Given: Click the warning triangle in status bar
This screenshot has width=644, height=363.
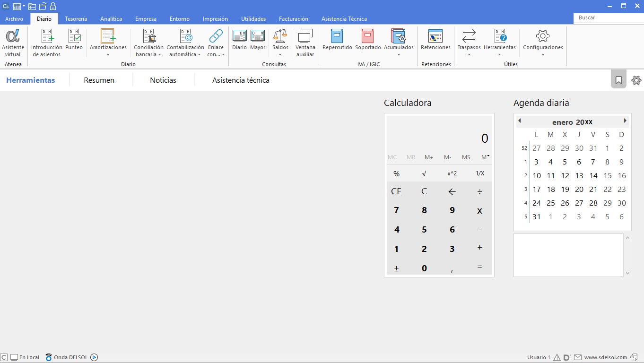Looking at the screenshot, I should click(557, 357).
